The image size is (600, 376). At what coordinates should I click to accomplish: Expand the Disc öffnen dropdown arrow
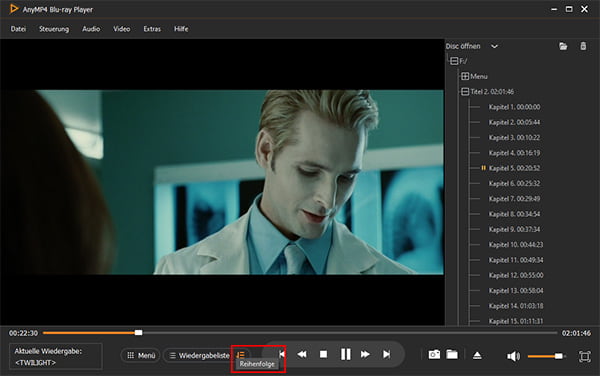494,46
